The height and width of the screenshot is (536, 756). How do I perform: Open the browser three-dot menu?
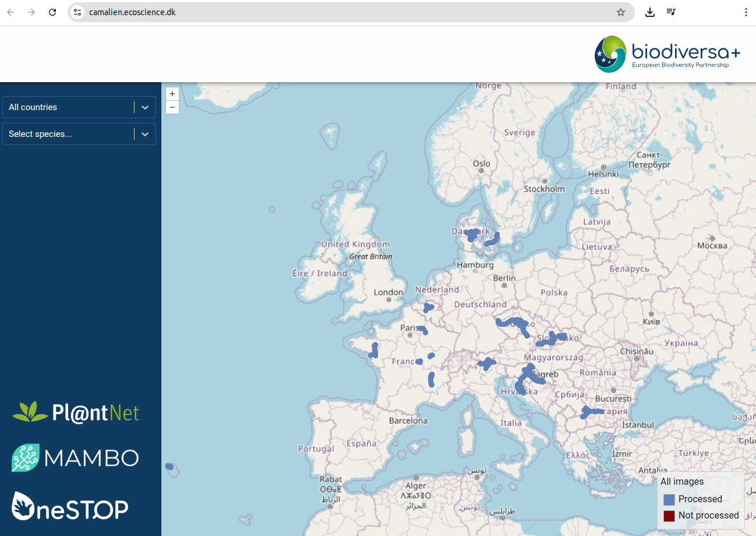tap(746, 12)
